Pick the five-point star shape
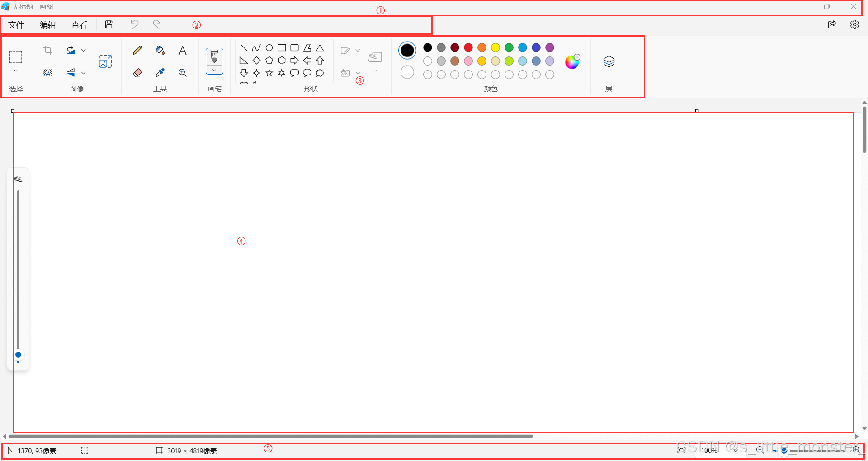Image resolution: width=868 pixels, height=461 pixels. [269, 73]
